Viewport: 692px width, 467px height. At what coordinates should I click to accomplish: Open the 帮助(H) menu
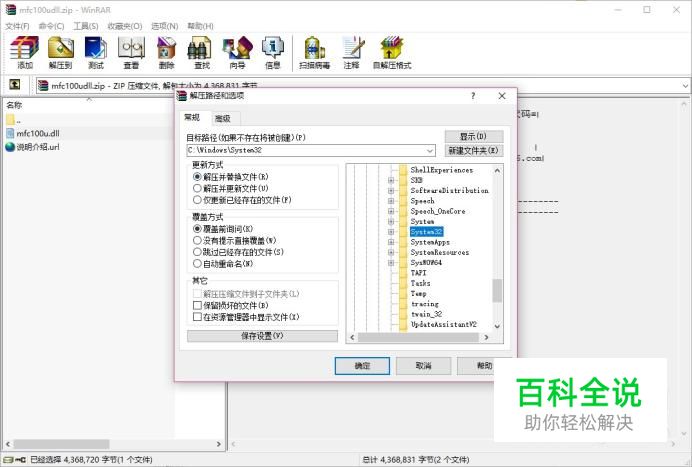click(x=200, y=26)
